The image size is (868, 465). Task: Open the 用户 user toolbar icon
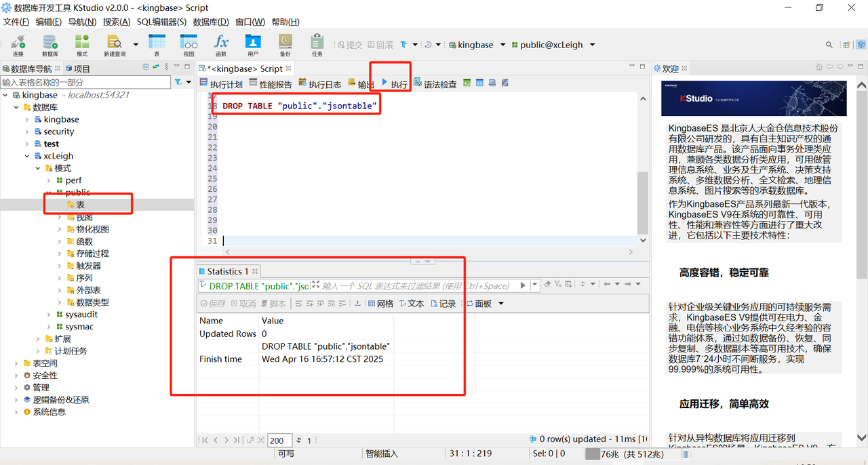pos(253,45)
